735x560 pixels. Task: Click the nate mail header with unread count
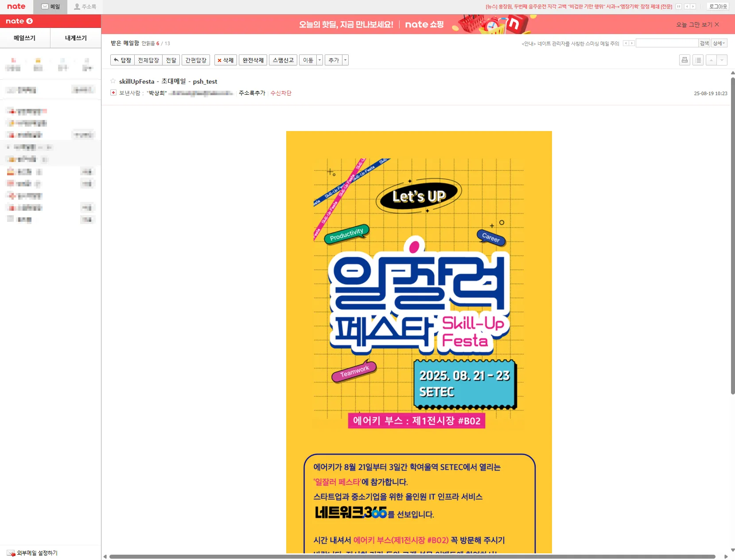coord(19,21)
